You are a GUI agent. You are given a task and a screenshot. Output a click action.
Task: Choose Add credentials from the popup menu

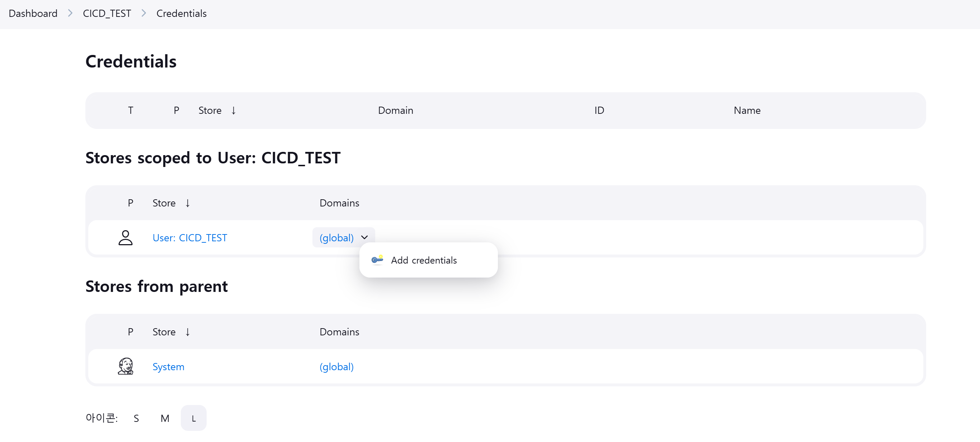pyautogui.click(x=423, y=260)
